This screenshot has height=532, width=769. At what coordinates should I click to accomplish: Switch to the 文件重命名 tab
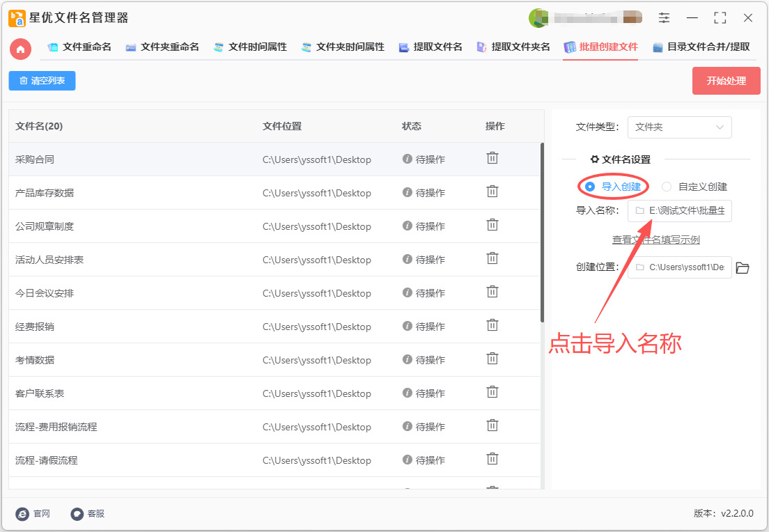coord(79,47)
